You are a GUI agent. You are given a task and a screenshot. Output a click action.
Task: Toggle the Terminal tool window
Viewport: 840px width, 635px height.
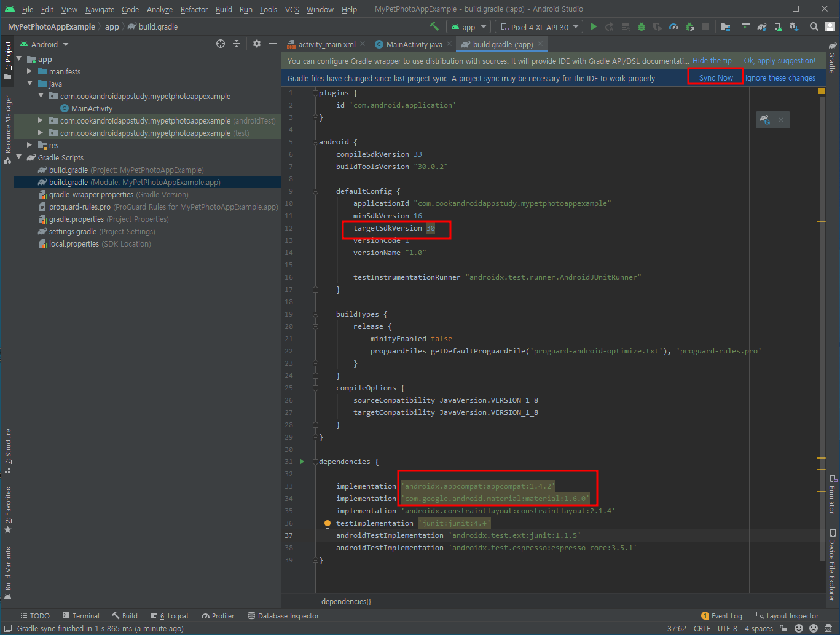coord(80,615)
